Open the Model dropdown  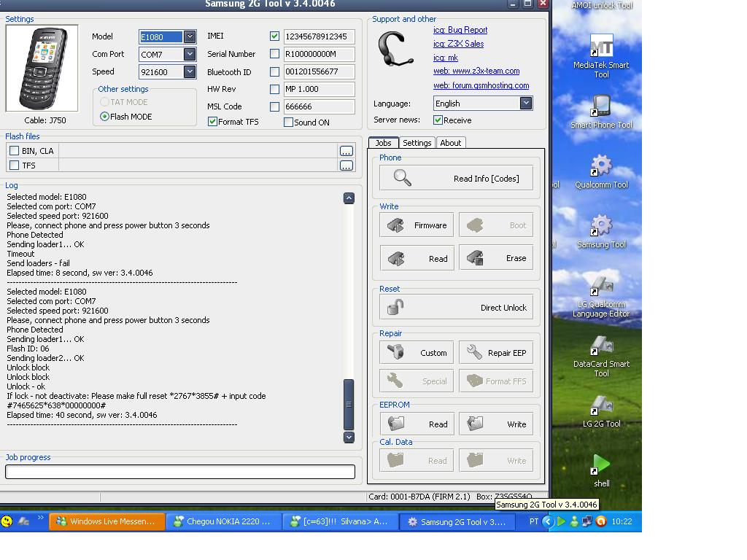[x=190, y=36]
